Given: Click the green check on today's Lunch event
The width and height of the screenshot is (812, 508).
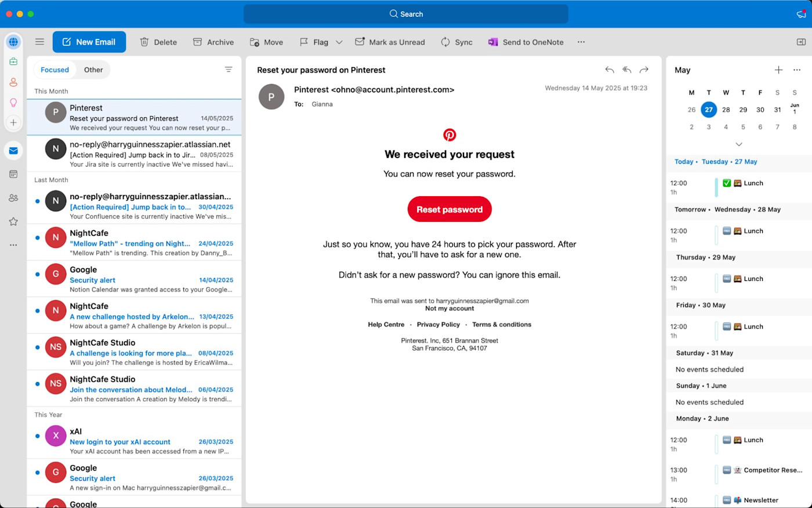Looking at the screenshot, I should 727,183.
